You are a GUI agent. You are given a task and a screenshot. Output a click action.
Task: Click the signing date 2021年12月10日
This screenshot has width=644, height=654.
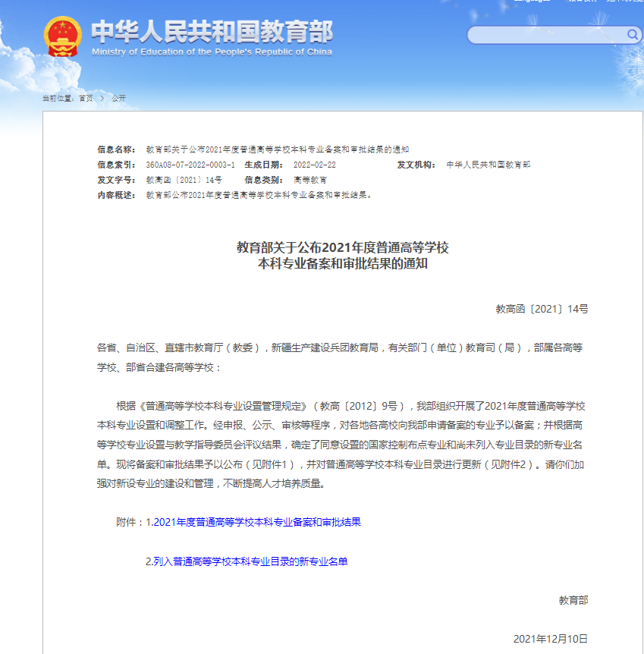coord(550,638)
